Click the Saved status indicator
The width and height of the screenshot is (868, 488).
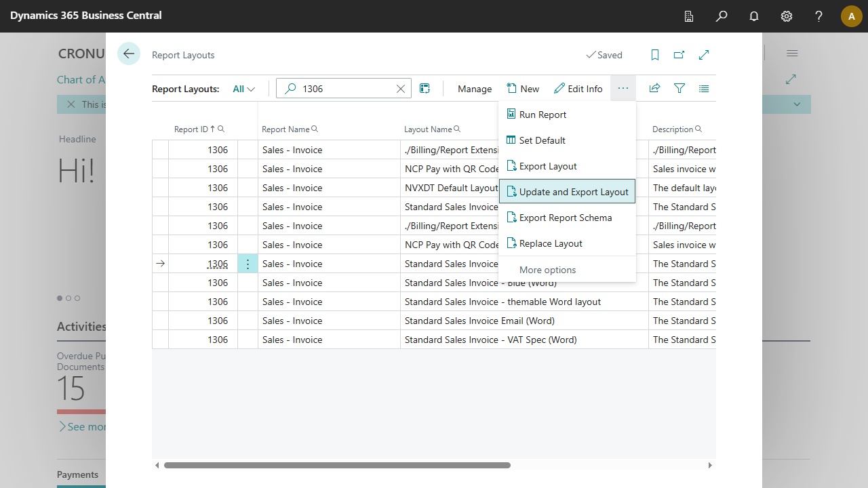(x=604, y=55)
